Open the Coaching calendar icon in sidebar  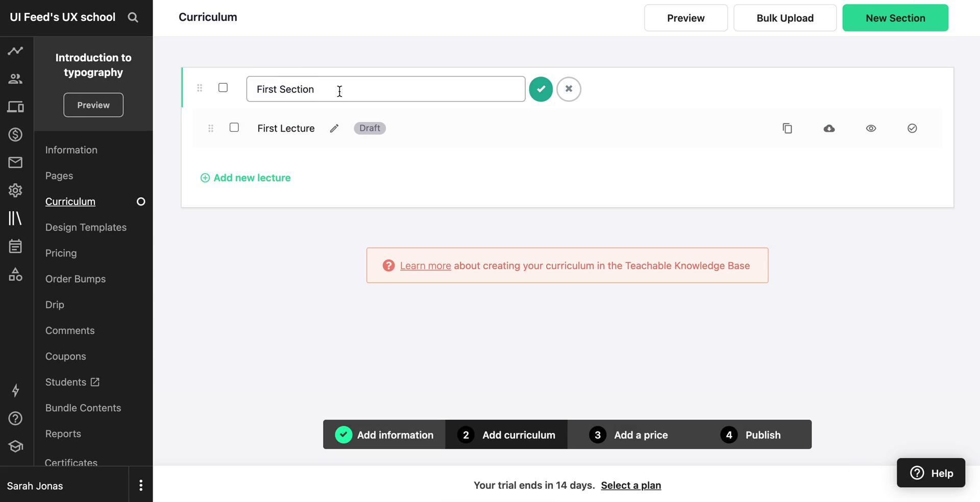coord(15,246)
